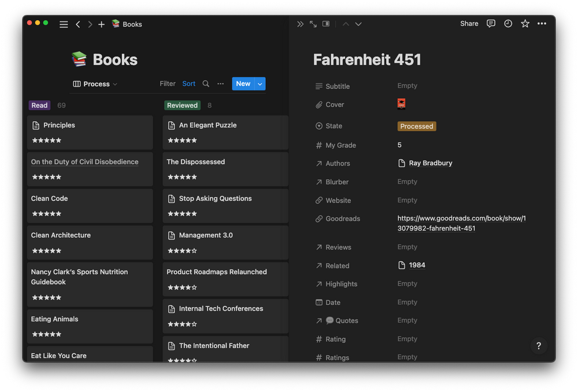The width and height of the screenshot is (578, 392).
Task: Adjust the star rating on the Principles card
Action: [46, 140]
